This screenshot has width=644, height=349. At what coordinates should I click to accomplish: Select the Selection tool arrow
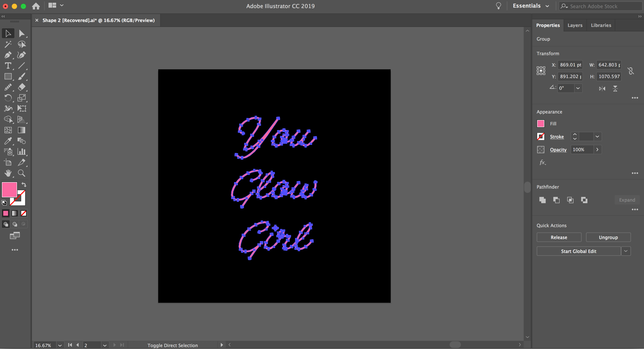coord(8,33)
